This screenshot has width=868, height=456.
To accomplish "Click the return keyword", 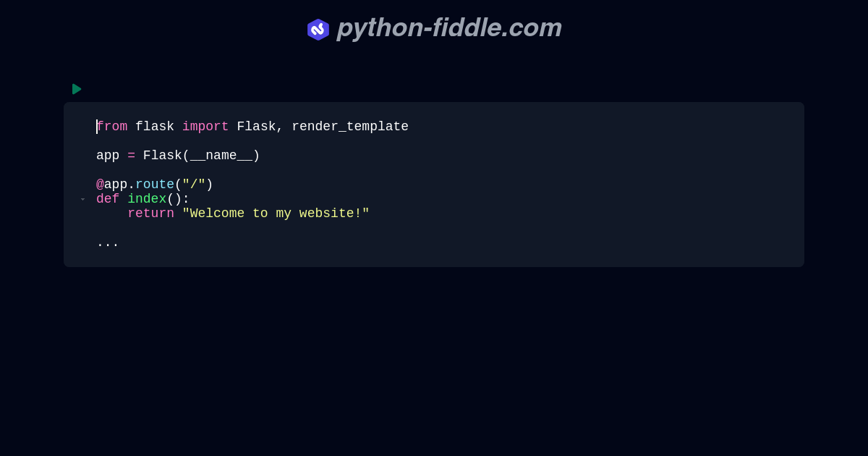I will [x=150, y=214].
